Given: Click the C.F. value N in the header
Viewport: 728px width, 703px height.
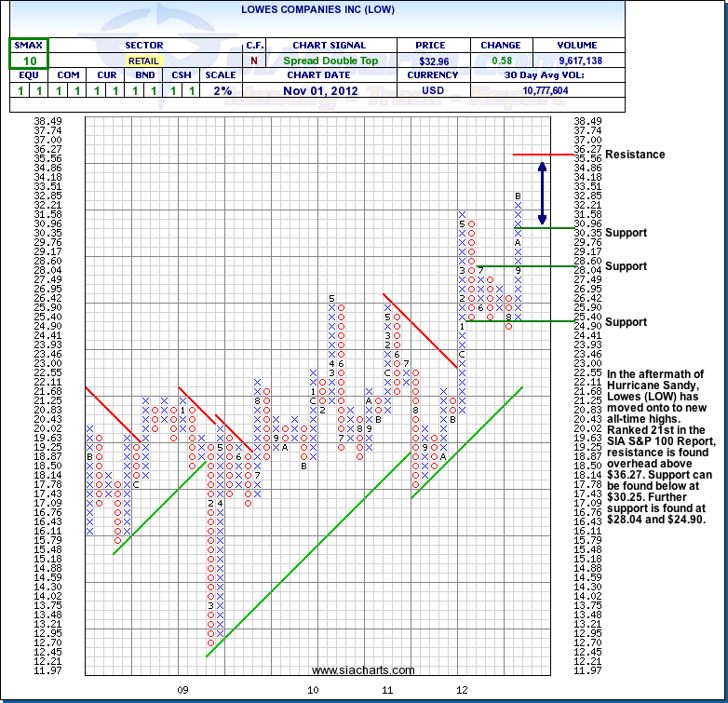Looking at the screenshot, I should coord(253,61).
